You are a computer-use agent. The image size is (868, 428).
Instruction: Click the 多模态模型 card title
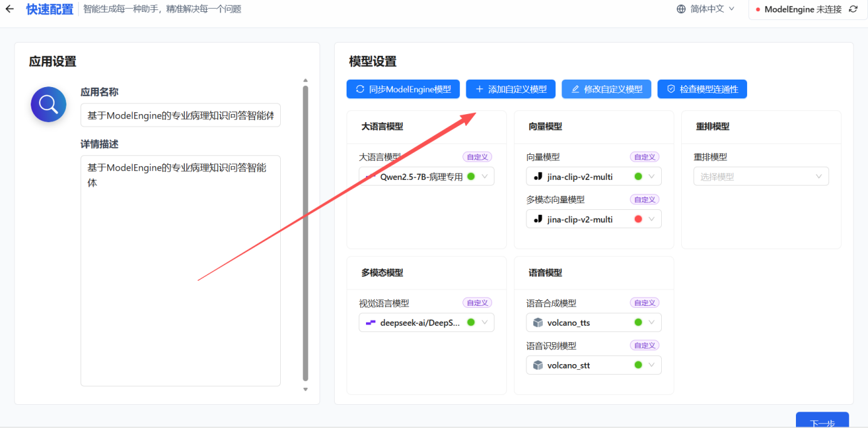pos(382,273)
